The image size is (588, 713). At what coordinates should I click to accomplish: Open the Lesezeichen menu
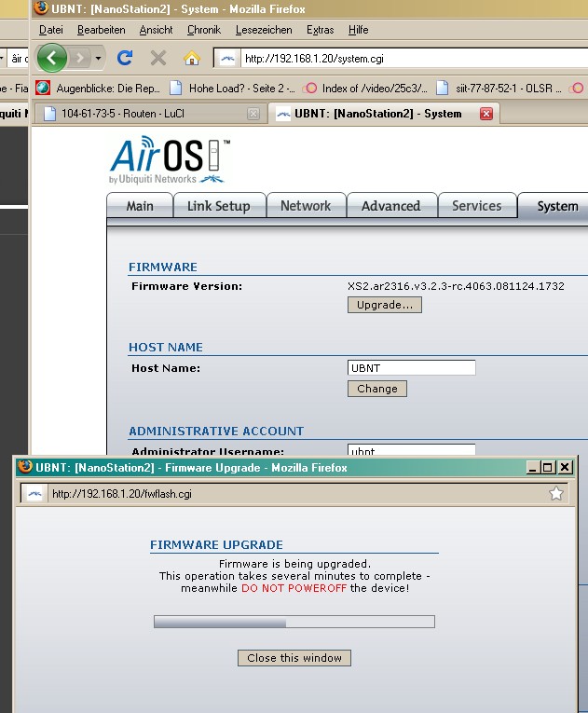264,30
